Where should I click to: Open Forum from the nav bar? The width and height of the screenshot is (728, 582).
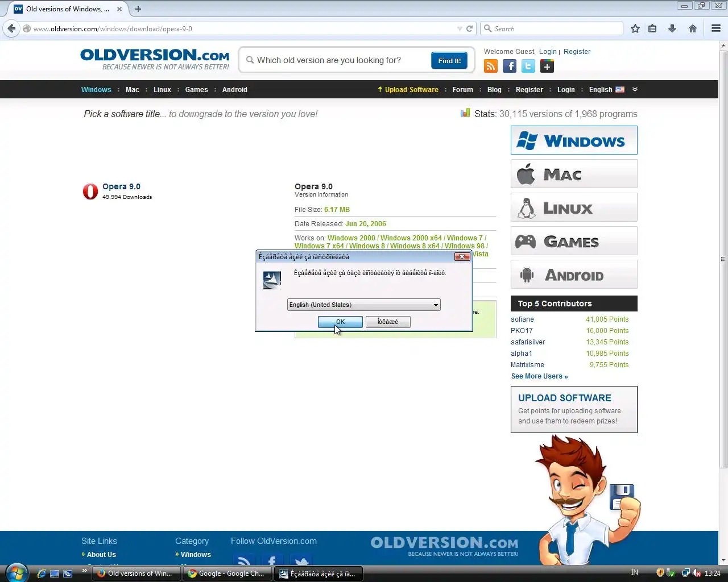click(x=463, y=90)
